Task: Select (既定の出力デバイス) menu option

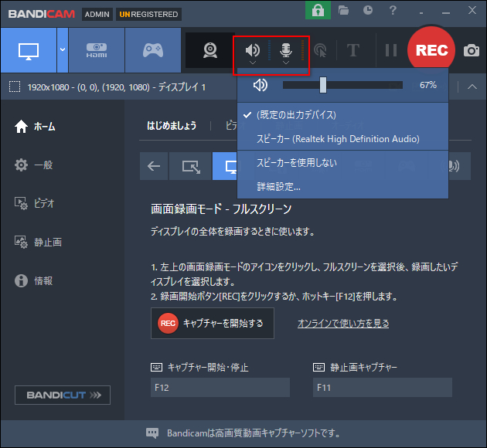Action: (x=342, y=115)
